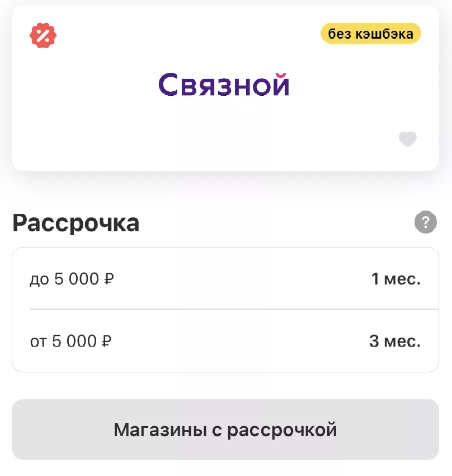
Task: Open the Рассрочка help question mark
Action: pos(425,222)
